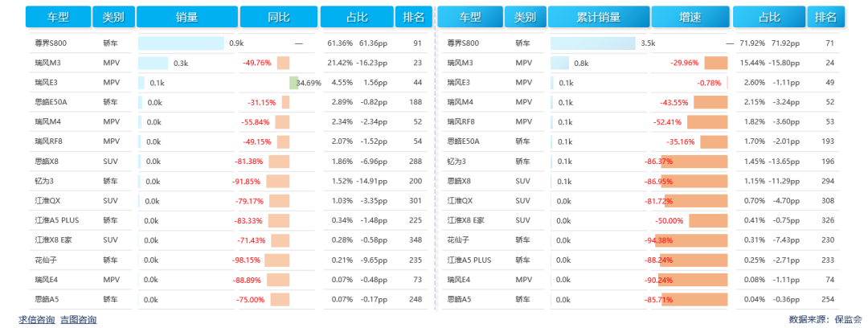Click the 增速 column header
The height and width of the screenshot is (328, 868).
(690, 17)
